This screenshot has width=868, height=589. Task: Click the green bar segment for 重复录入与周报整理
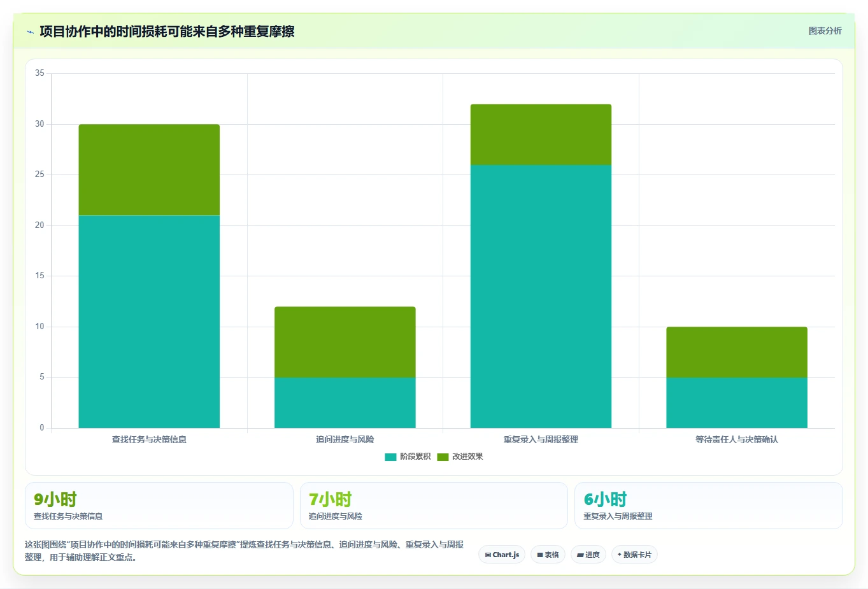541,134
